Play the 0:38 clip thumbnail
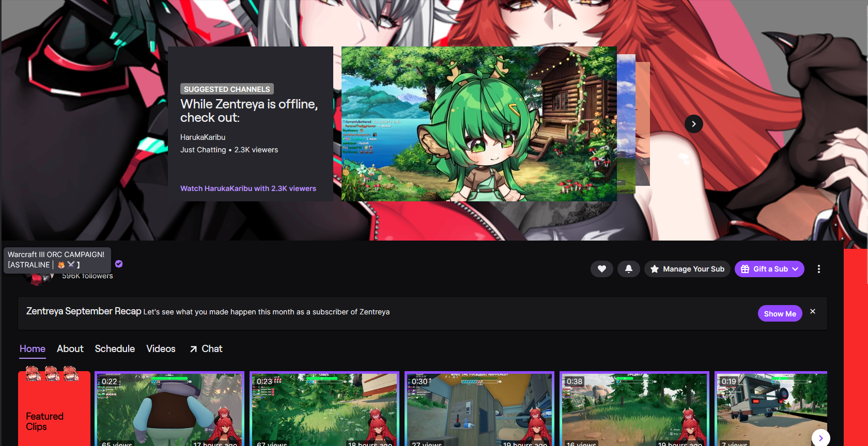The image size is (868, 446). (x=634, y=408)
